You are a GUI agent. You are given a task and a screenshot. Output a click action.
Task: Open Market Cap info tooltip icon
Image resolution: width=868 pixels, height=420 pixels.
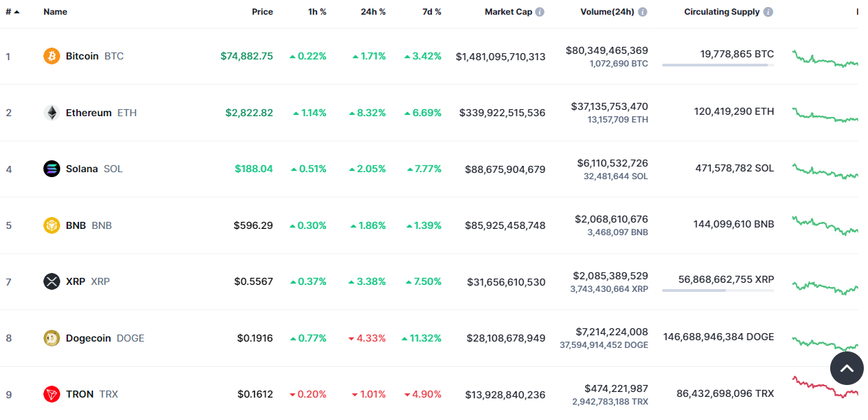540,12
